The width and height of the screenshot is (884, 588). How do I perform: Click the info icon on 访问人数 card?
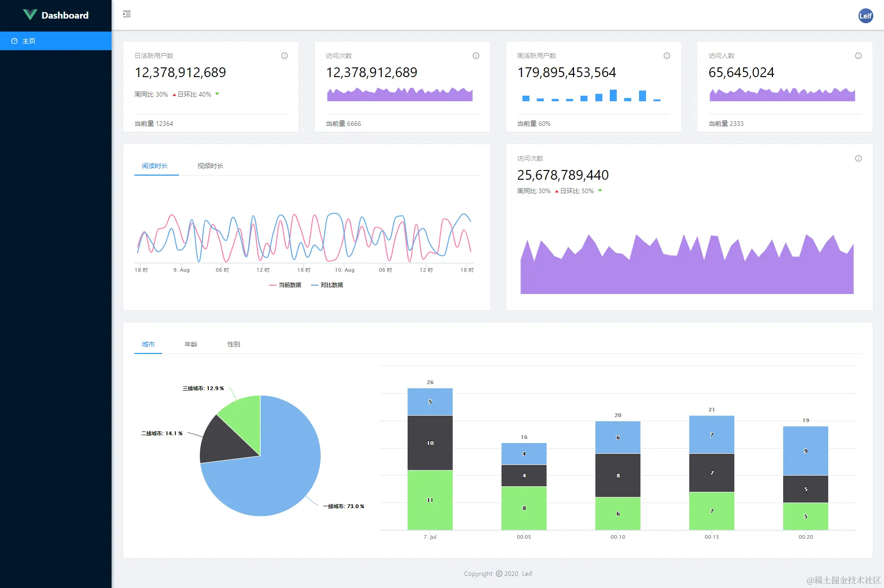[858, 55]
